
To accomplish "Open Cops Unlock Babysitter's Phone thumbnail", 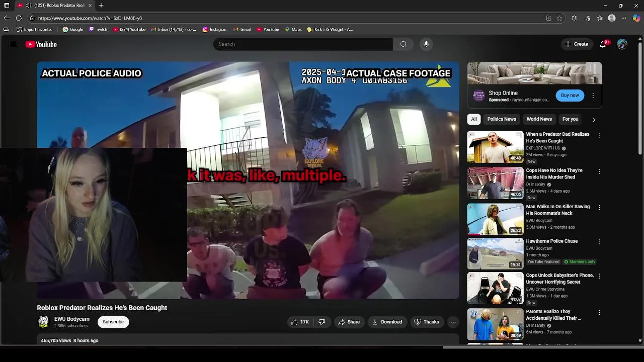I will (495, 288).
